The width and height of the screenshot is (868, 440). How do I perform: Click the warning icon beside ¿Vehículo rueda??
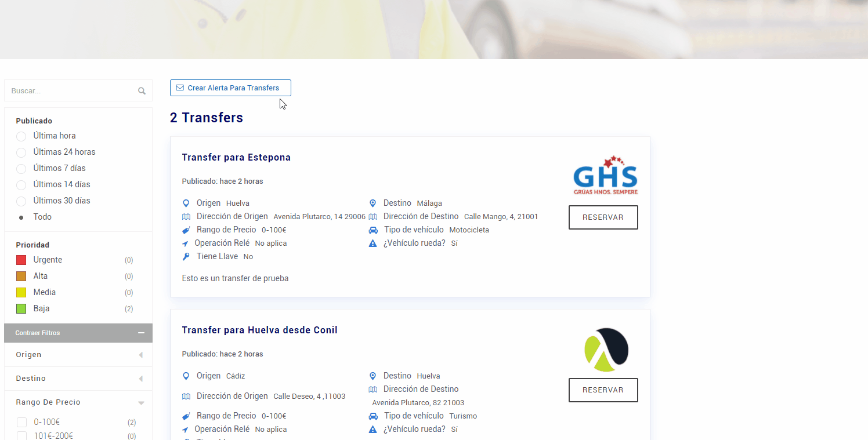[373, 243]
